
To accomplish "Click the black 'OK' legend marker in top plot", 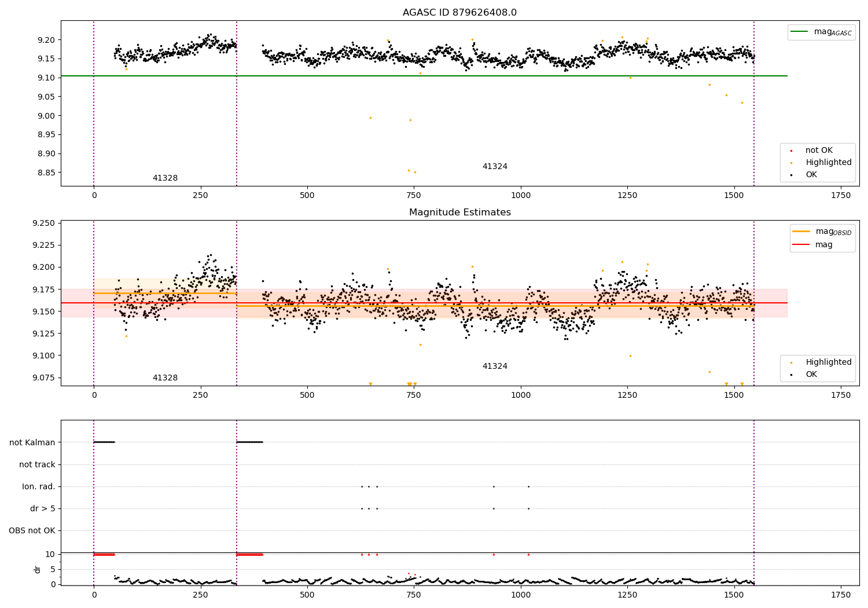I will [791, 175].
